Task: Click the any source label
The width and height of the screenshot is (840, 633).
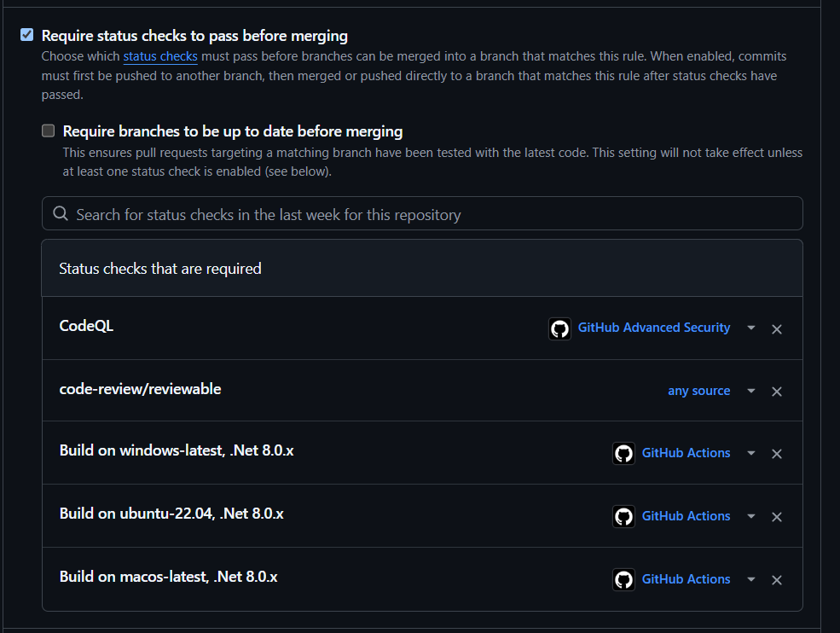Action: (x=698, y=391)
